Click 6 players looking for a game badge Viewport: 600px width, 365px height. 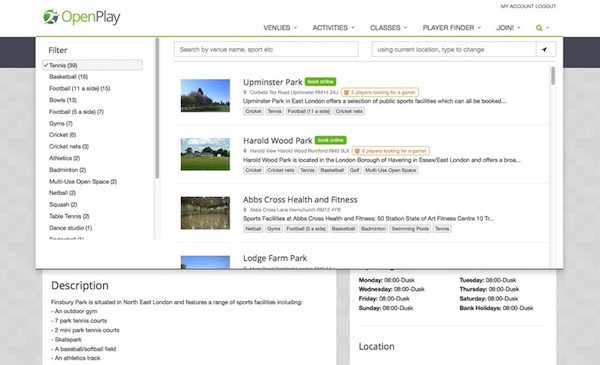tap(391, 151)
